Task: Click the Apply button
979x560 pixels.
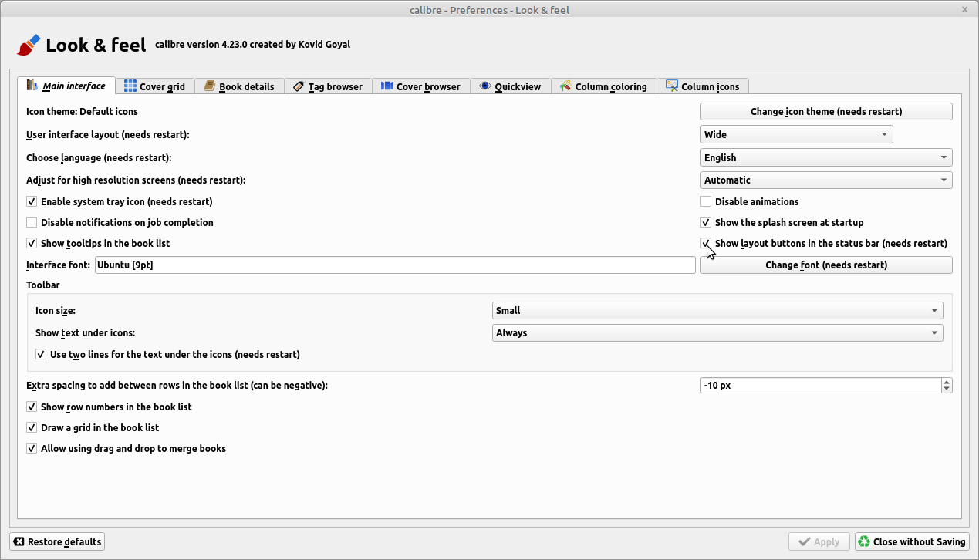Action: click(x=819, y=541)
